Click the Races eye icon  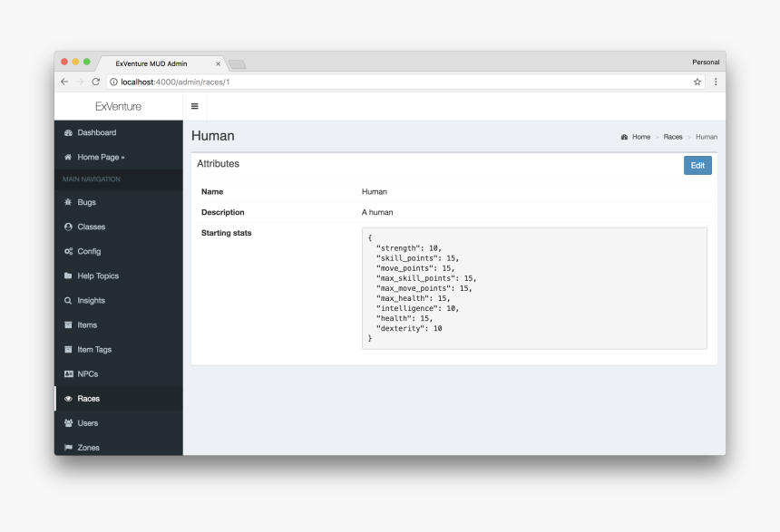[x=68, y=399]
